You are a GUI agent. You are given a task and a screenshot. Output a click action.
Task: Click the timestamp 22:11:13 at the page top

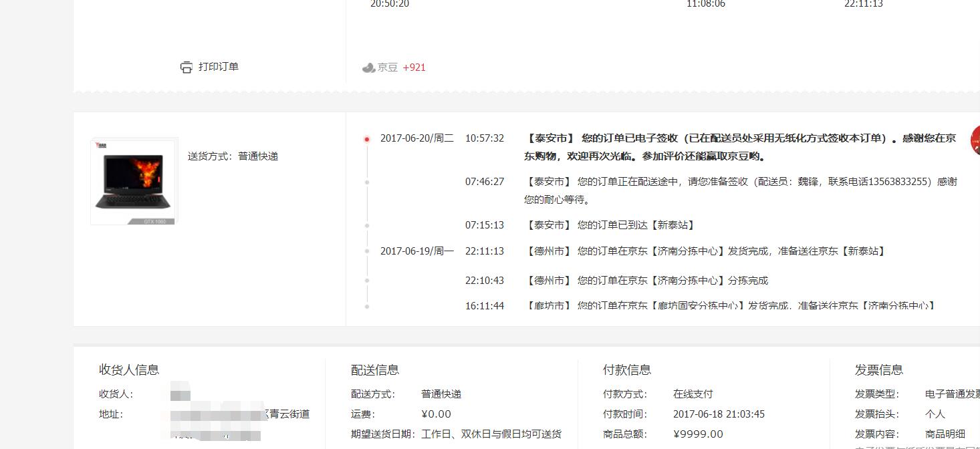pos(864,4)
